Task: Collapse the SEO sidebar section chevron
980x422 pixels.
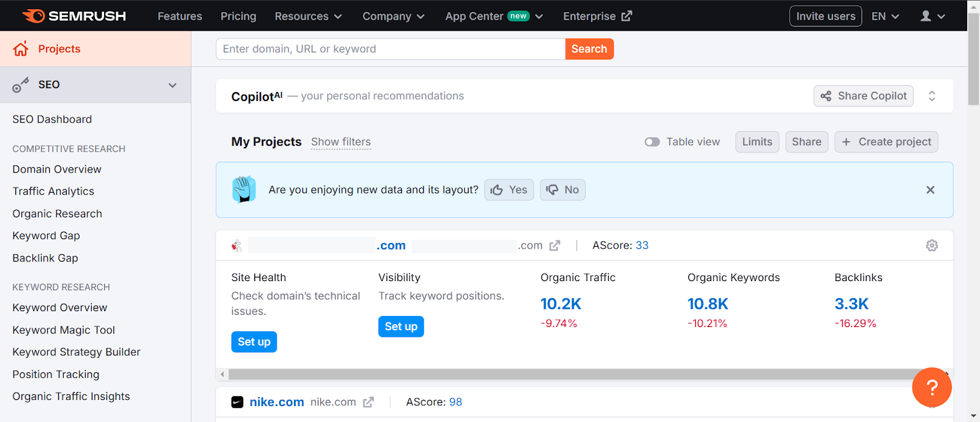Action: point(173,85)
